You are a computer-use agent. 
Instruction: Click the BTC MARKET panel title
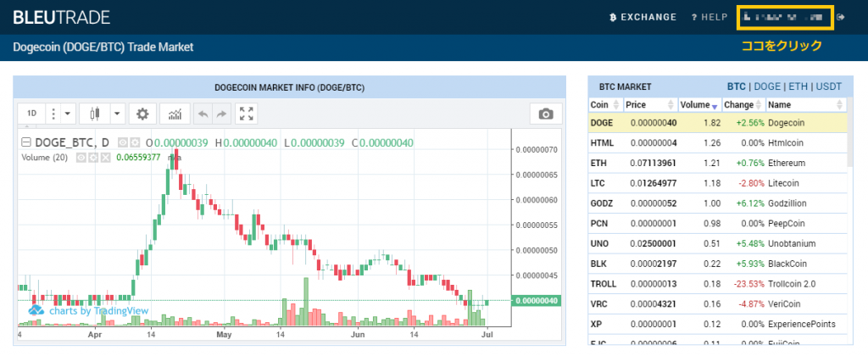click(625, 87)
